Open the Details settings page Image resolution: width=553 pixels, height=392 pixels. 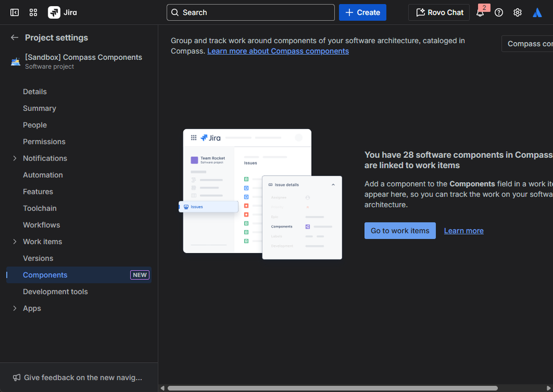pos(79,92)
